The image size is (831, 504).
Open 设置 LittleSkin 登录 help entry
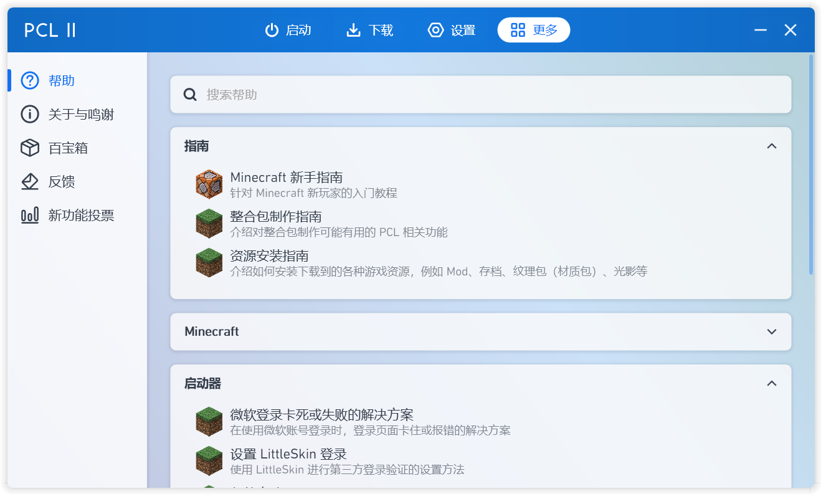pyautogui.click(x=481, y=461)
